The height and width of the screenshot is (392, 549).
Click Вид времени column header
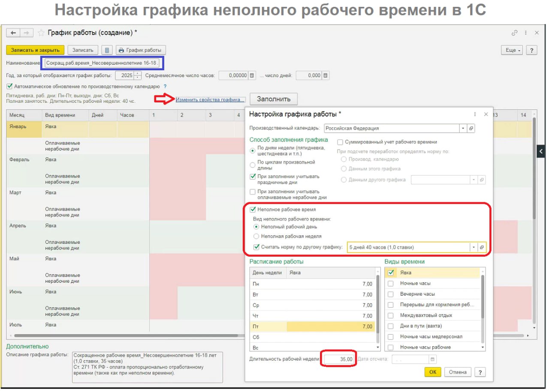pyautogui.click(x=65, y=115)
